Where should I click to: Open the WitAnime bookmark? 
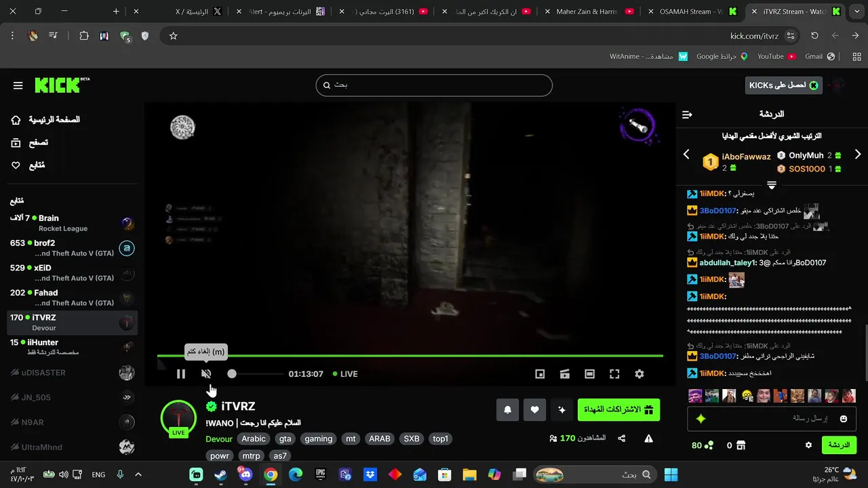click(648, 56)
